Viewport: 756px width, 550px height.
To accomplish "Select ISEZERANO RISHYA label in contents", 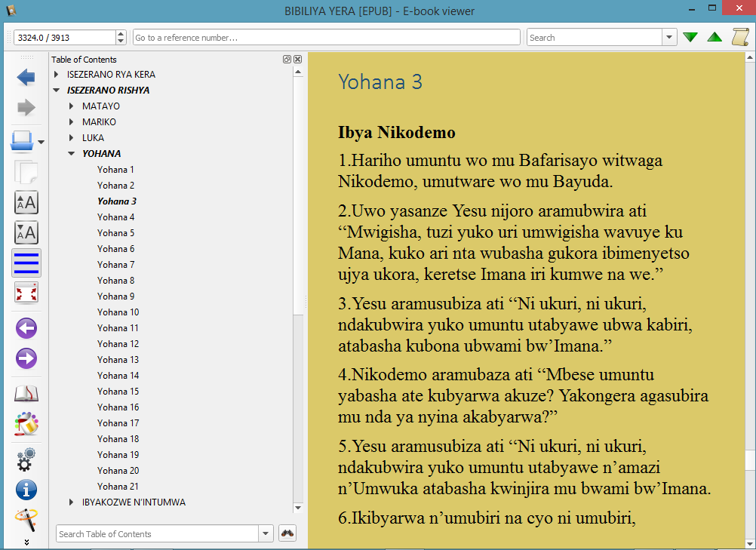I will coord(108,90).
